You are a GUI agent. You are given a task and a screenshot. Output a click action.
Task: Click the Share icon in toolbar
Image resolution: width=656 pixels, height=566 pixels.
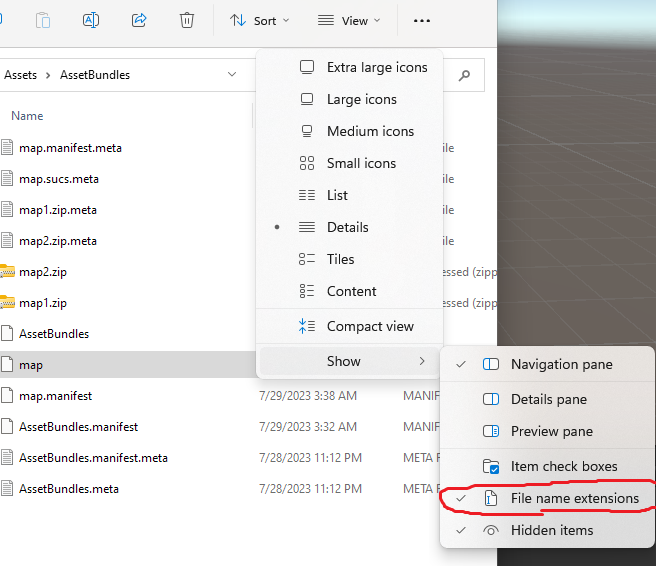139,20
